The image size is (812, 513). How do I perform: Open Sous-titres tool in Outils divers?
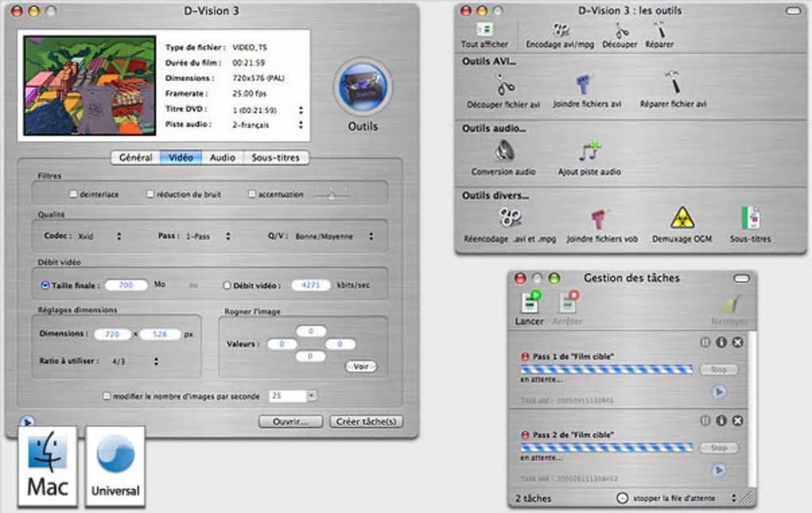click(751, 225)
